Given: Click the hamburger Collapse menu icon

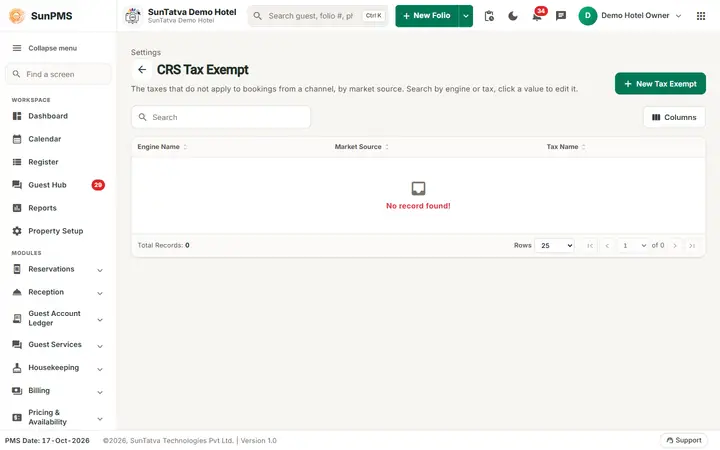Looking at the screenshot, I should [x=17, y=48].
